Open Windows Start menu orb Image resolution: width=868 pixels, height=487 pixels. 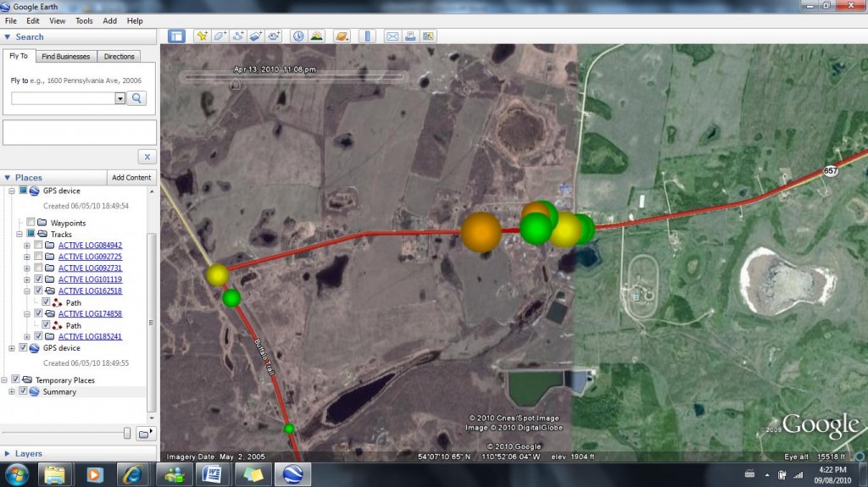17,474
